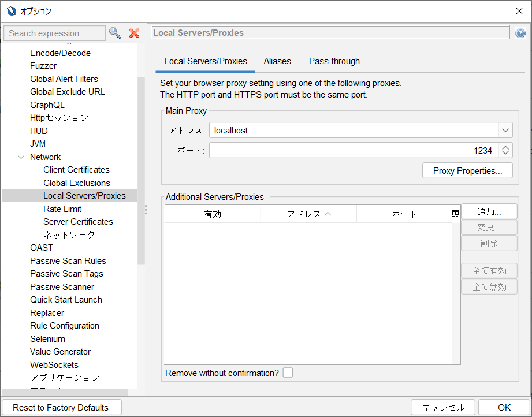Screen dimensions: 532x417
Task: Click the Proxy Properties button
Action: [x=467, y=171]
